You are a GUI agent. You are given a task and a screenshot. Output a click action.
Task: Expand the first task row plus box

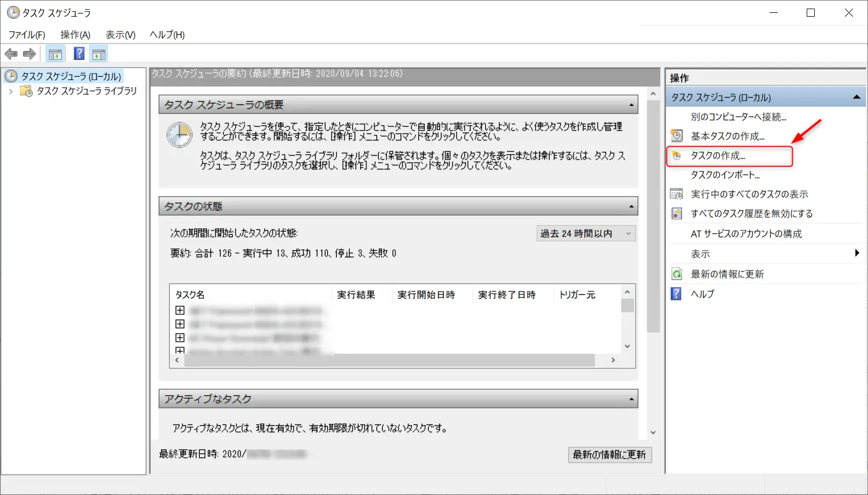click(180, 310)
